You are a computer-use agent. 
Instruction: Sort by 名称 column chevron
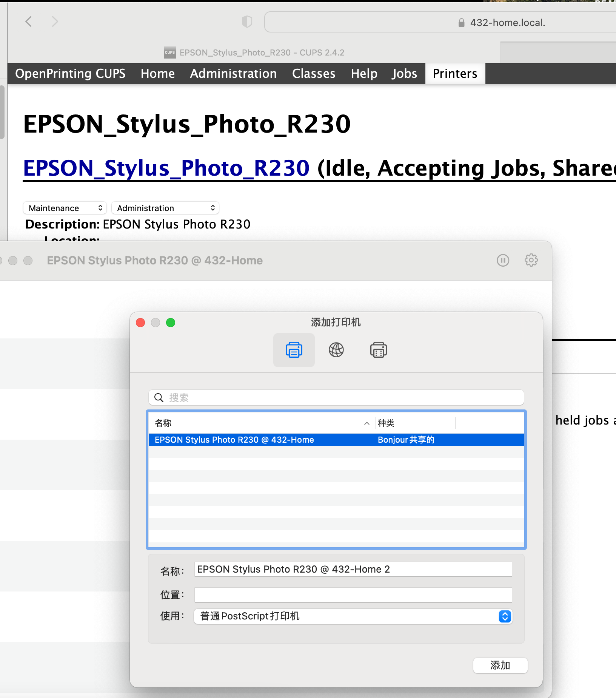click(367, 423)
